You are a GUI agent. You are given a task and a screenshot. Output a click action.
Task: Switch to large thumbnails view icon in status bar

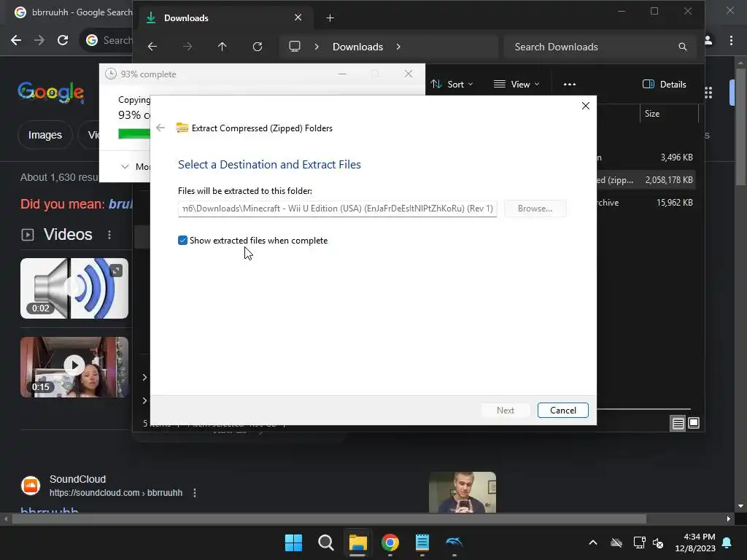coord(694,423)
